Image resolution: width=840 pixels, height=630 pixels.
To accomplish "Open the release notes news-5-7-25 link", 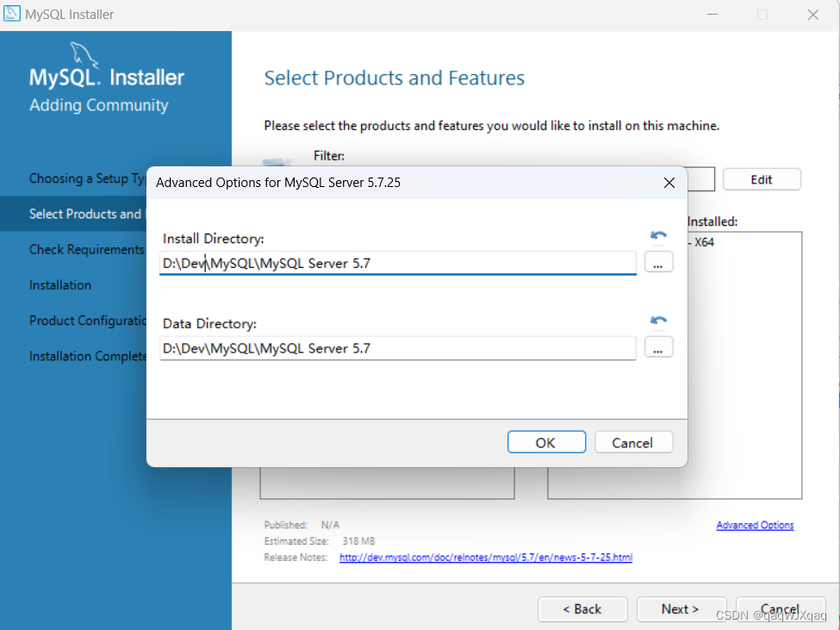I will coord(485,557).
